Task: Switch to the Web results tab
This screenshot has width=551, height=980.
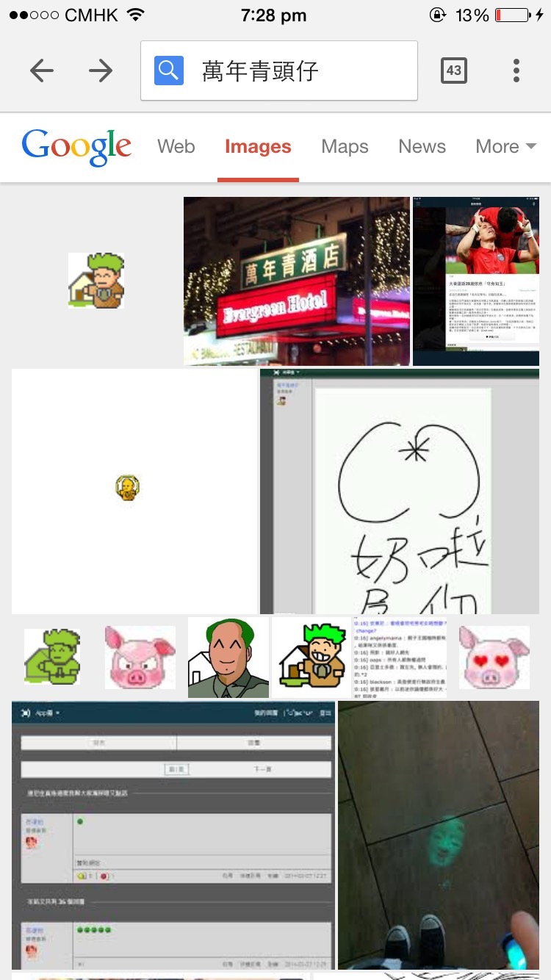Action: (176, 146)
